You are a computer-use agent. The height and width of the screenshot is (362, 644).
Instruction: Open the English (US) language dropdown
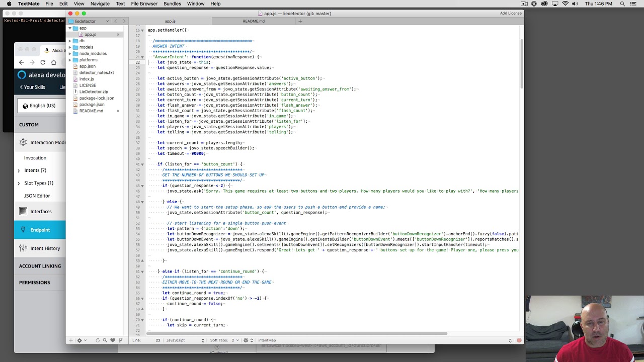coord(42,106)
